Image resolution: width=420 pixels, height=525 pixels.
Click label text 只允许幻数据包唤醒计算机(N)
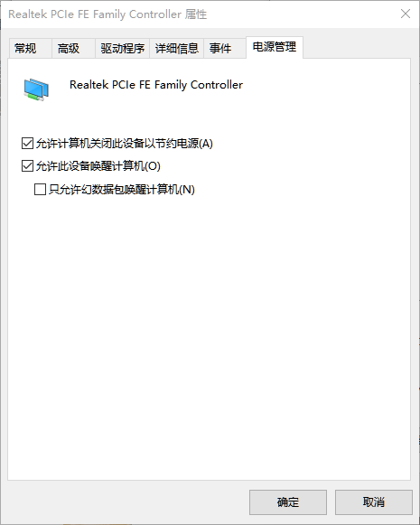click(x=121, y=189)
